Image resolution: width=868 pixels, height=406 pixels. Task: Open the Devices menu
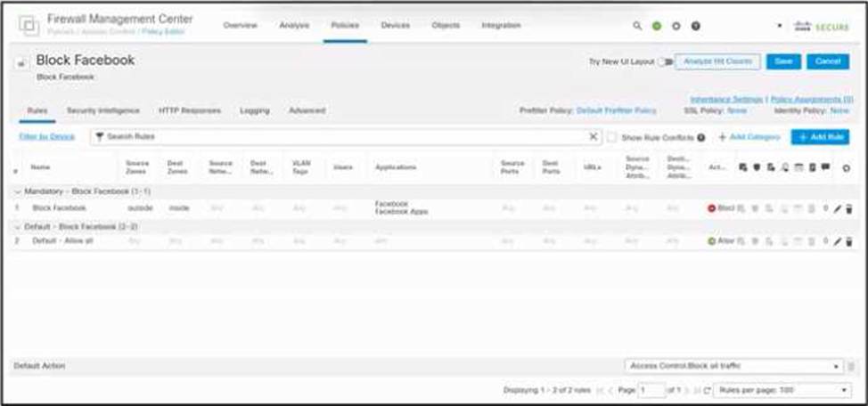point(396,26)
